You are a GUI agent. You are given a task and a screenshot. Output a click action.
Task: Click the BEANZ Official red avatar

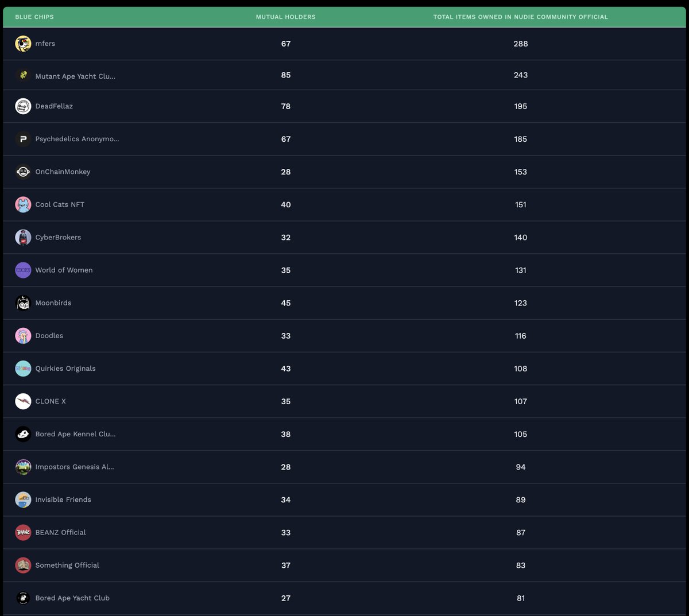(23, 532)
